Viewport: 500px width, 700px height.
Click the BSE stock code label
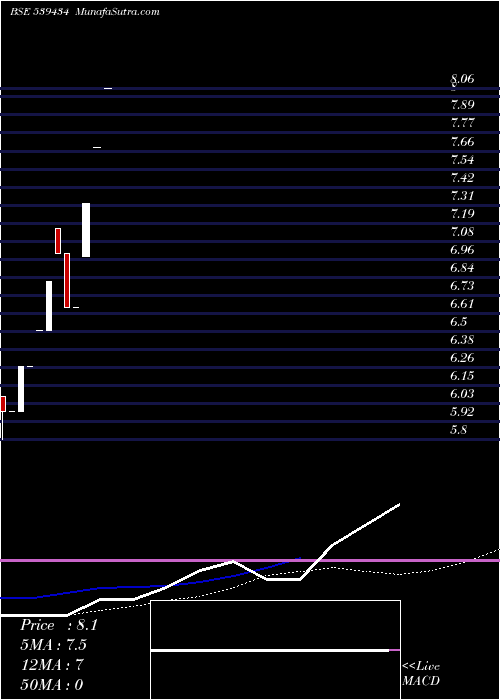click(39, 12)
